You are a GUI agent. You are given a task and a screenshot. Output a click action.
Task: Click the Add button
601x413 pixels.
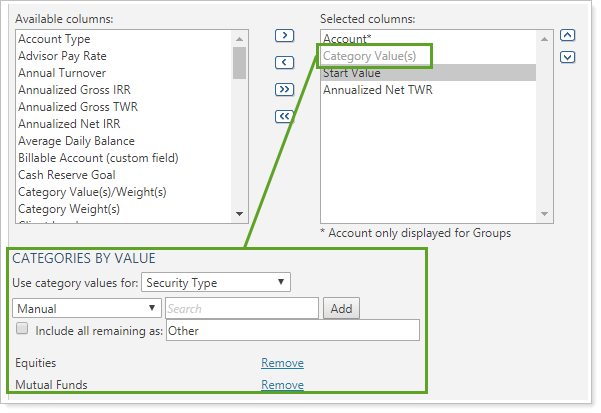(x=341, y=309)
